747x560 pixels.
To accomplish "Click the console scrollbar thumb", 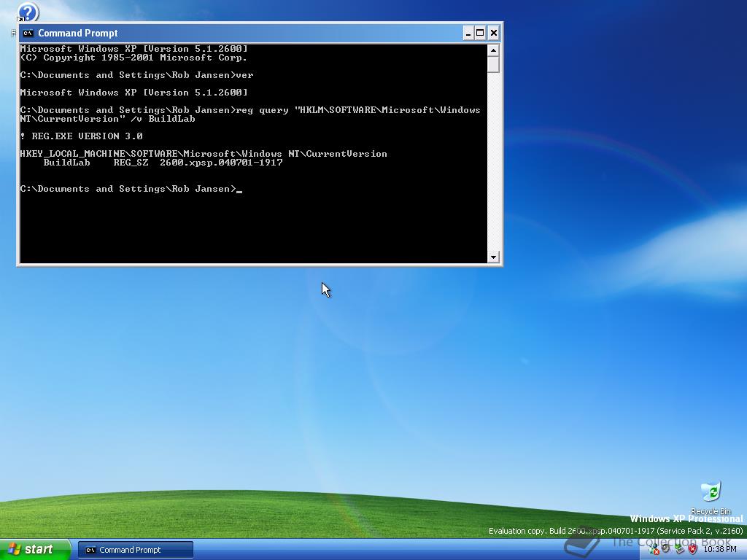I will 493,64.
